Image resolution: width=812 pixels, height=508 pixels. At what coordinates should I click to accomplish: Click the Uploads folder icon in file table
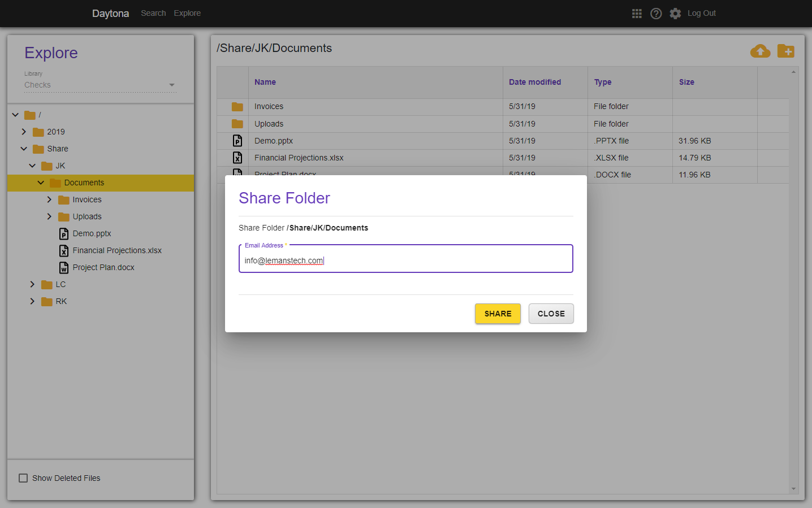[x=237, y=124]
